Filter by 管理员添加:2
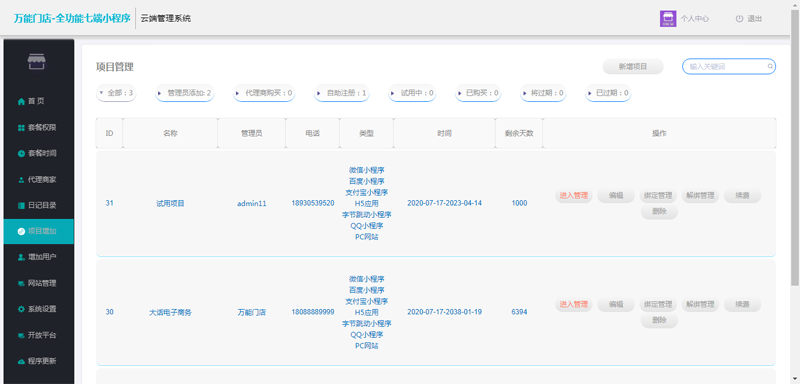Viewport: 800px width, 384px height. [185, 93]
